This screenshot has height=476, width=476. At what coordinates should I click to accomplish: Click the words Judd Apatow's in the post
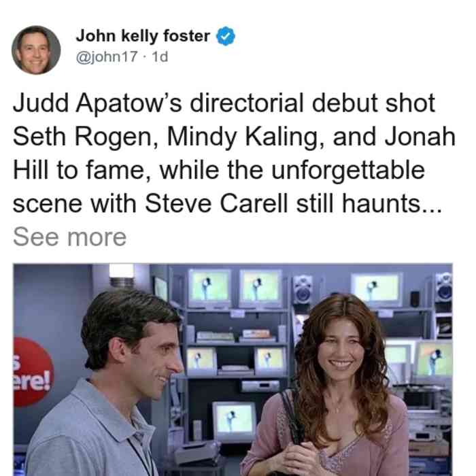tap(97, 103)
